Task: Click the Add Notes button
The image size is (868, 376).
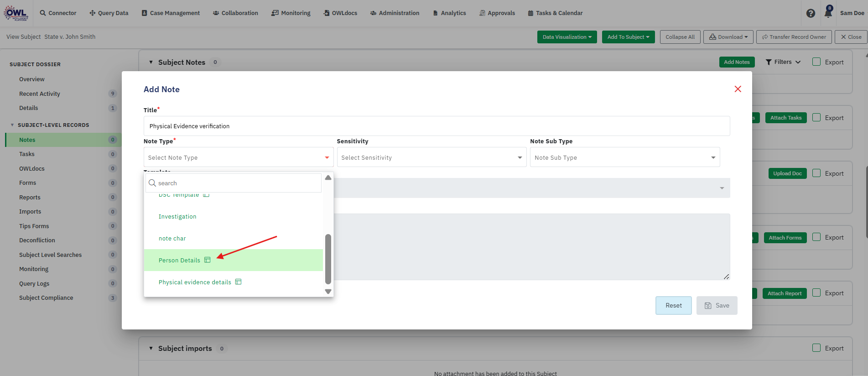Action: 737,62
